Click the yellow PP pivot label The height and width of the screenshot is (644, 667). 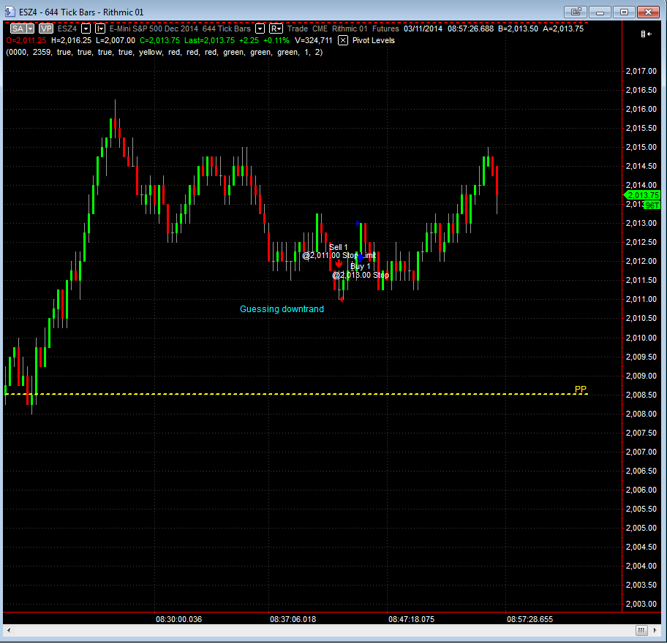580,389
